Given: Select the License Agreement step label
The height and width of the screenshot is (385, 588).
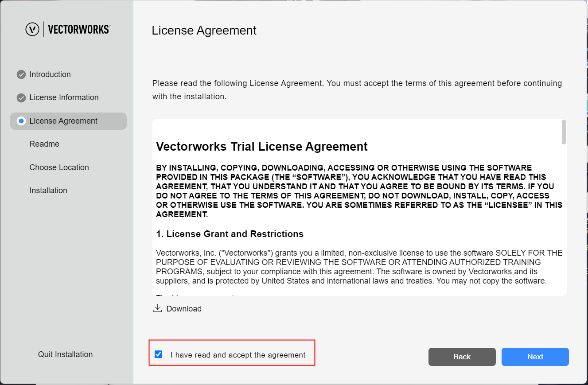Looking at the screenshot, I should (x=63, y=121).
